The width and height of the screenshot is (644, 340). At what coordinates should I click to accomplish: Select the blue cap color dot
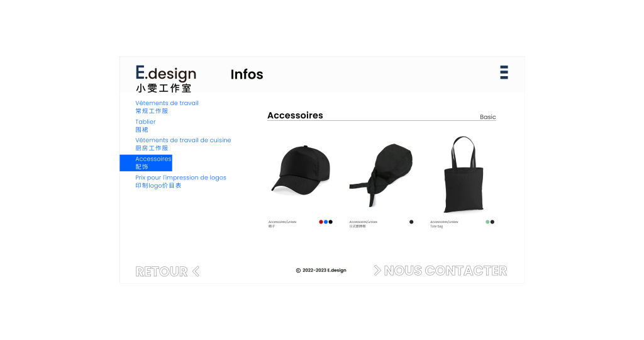(x=326, y=222)
